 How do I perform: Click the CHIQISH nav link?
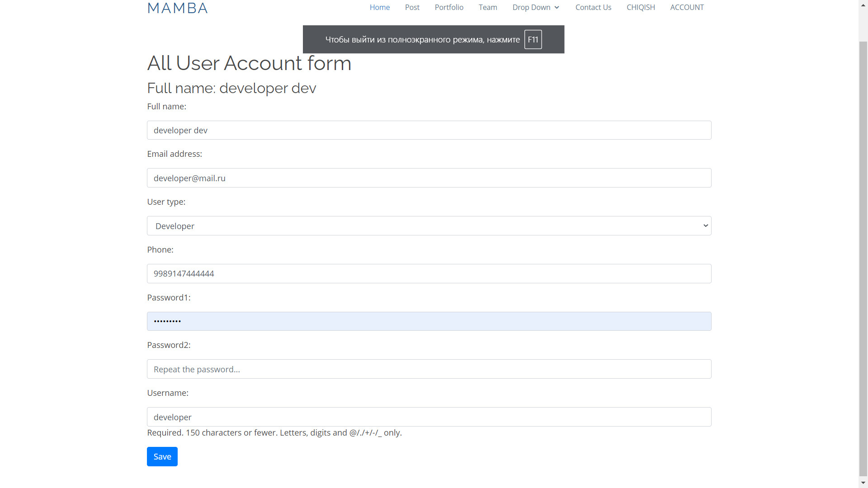click(x=641, y=7)
